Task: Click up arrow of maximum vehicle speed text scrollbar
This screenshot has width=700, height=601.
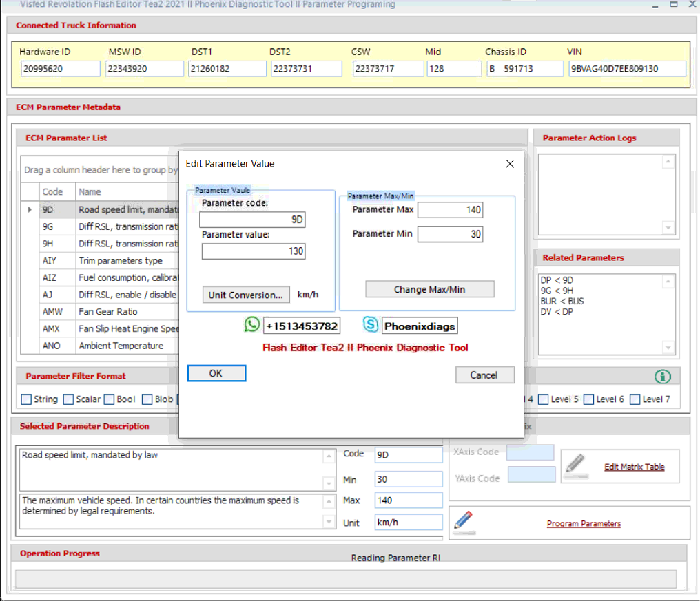Action: (x=329, y=501)
